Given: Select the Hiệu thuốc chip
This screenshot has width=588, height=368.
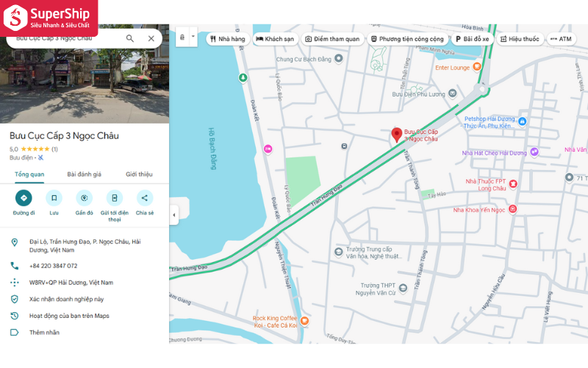Looking at the screenshot, I should pyautogui.click(x=520, y=39).
